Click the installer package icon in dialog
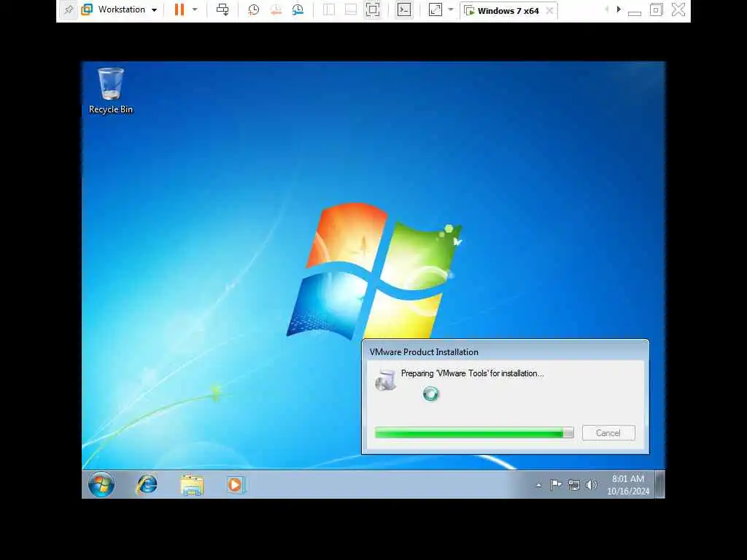 coord(385,380)
